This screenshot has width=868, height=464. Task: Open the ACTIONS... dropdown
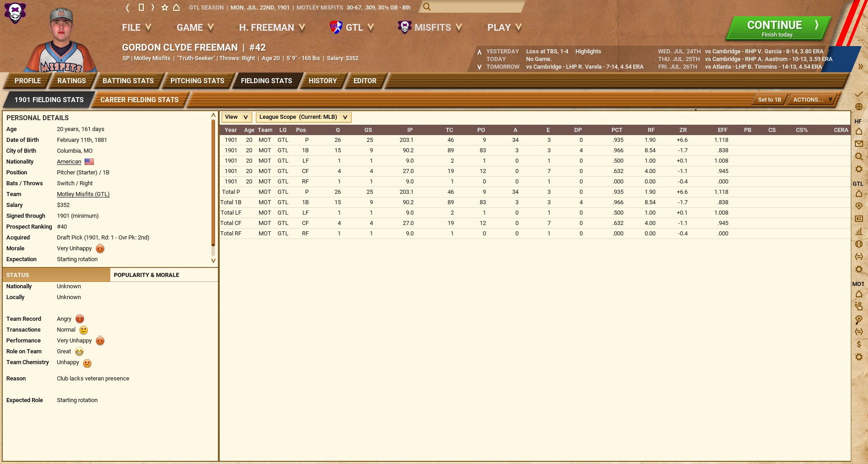812,100
